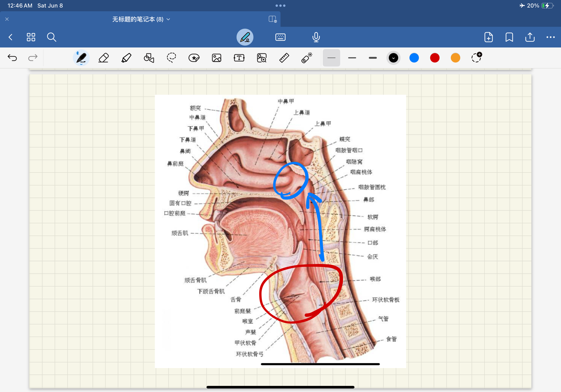Pick the Ruler tool
This screenshot has width=561, height=392.
pos(284,58)
